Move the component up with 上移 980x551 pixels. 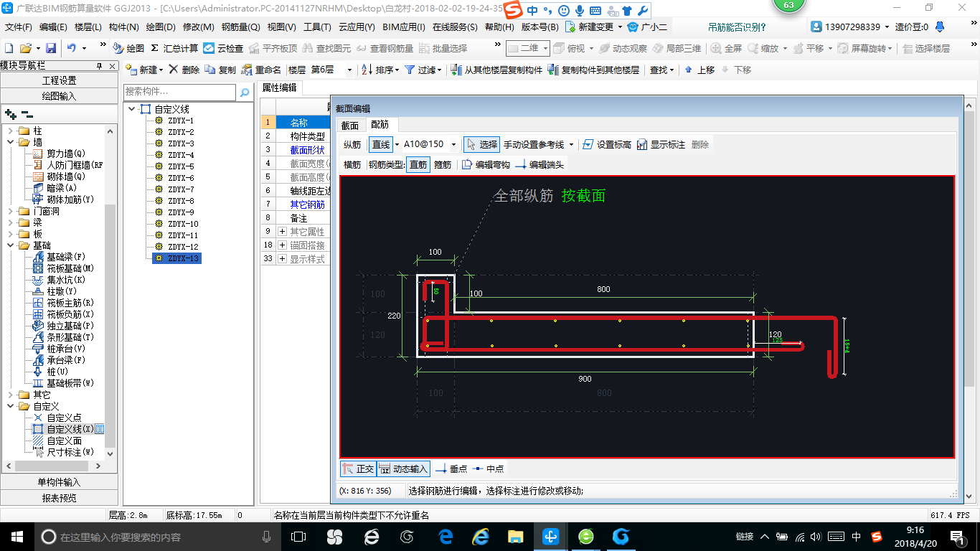pyautogui.click(x=699, y=70)
